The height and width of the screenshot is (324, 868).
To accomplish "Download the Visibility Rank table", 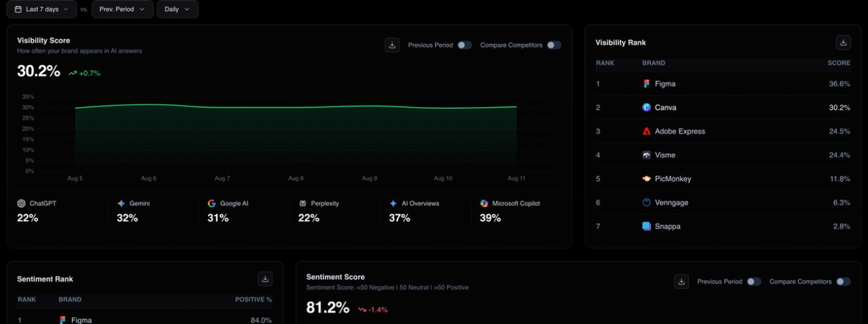I will point(843,42).
